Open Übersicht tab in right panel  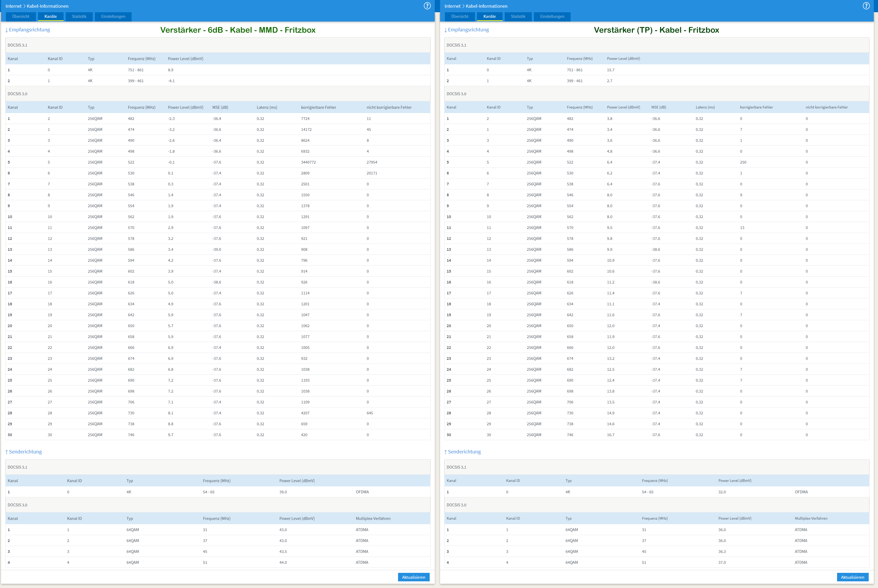click(460, 16)
